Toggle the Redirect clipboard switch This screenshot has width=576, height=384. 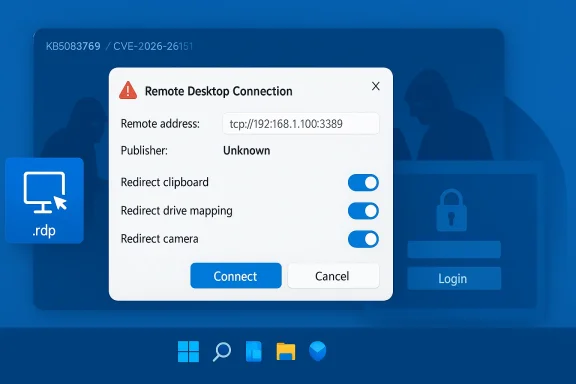click(363, 183)
